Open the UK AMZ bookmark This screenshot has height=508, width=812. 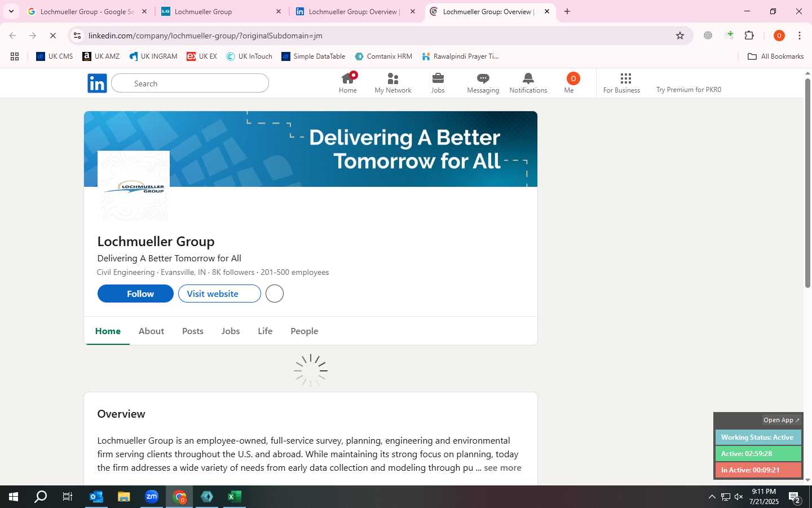[101, 56]
